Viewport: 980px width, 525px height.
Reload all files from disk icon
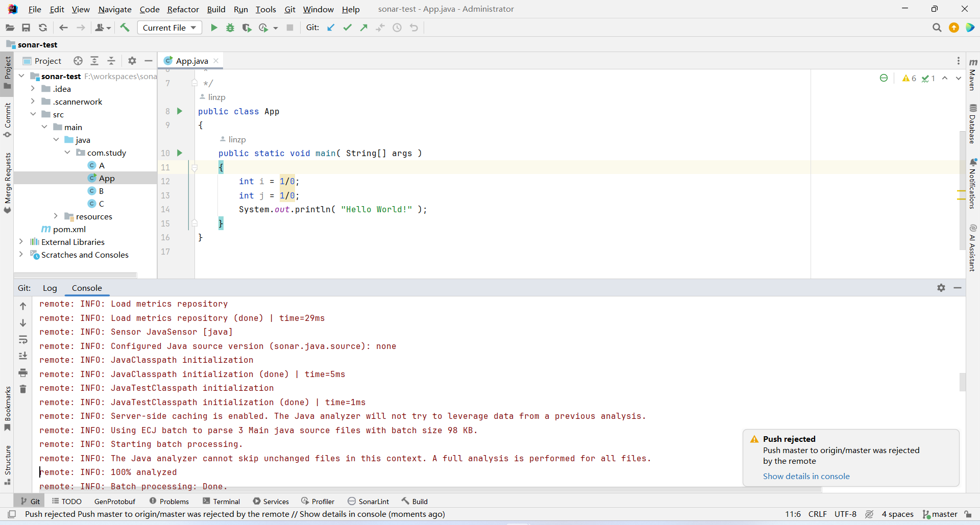(43, 28)
